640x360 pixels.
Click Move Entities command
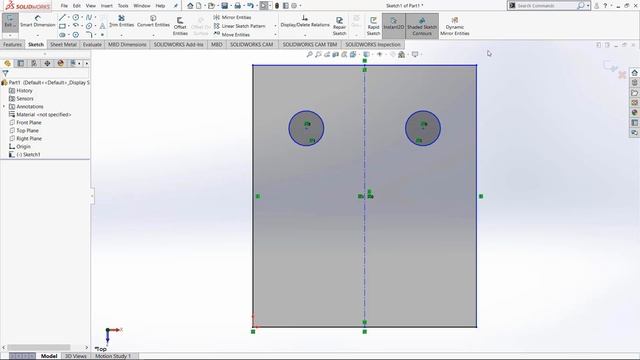232,35
